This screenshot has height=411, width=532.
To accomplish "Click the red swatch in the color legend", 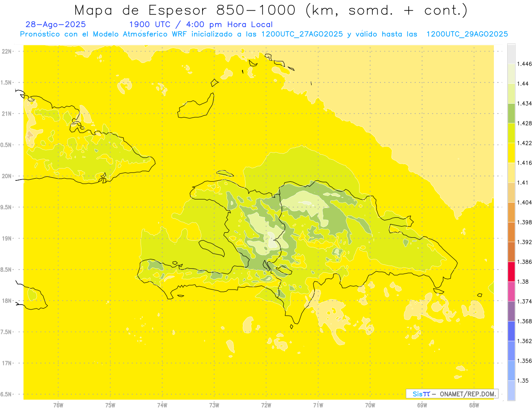I will (511, 271).
